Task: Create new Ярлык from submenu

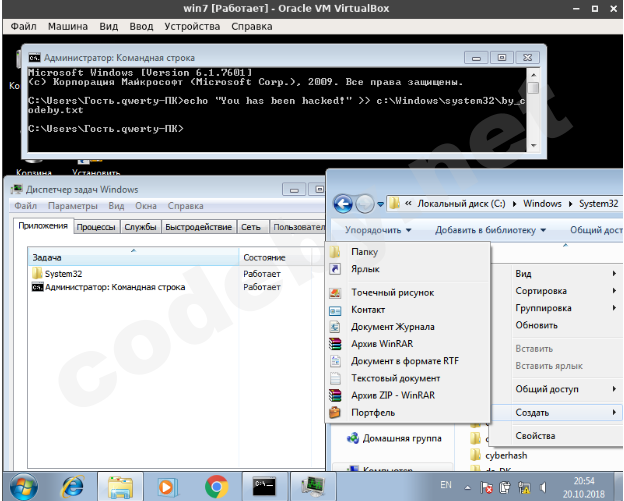Action: click(408, 269)
